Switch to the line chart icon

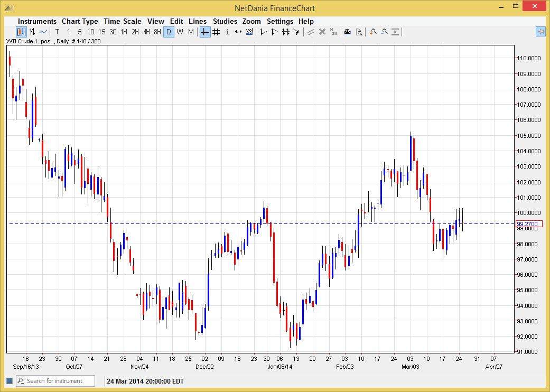pos(43,32)
